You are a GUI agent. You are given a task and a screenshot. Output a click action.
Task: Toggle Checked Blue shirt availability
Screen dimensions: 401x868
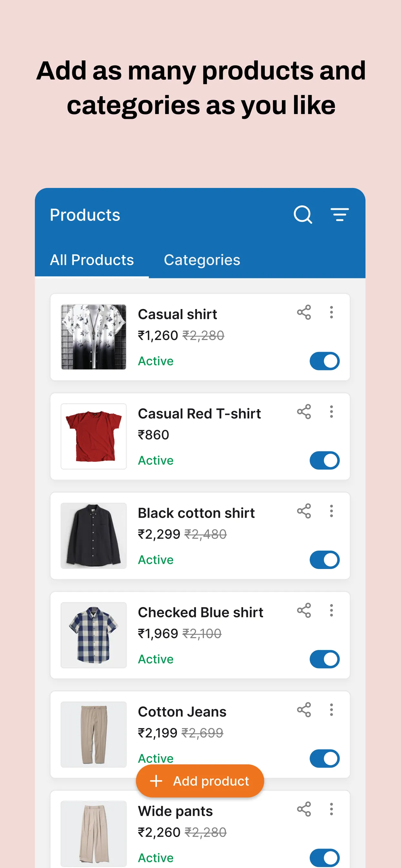324,659
